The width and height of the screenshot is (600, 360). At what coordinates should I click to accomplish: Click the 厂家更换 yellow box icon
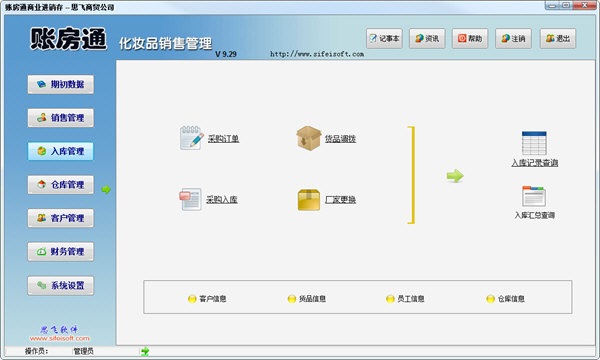click(x=309, y=200)
